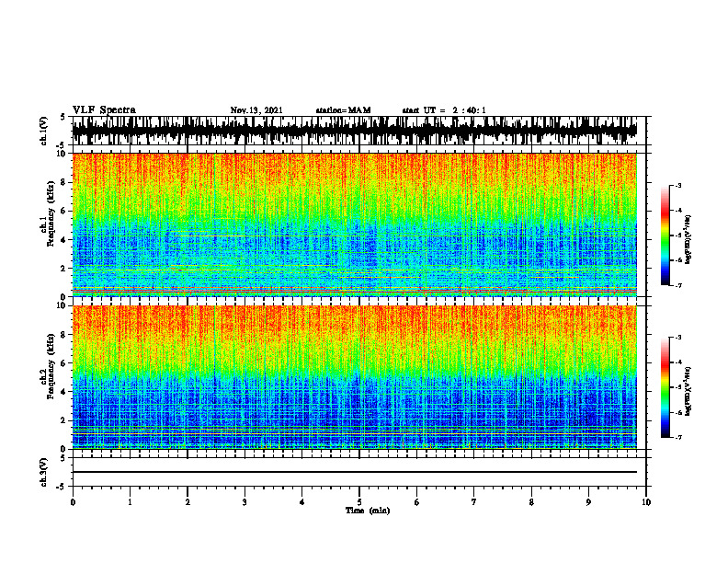This screenshot has width=728, height=563.
Task: Click inside the ch.1 spectrogram panel
Action: (355, 224)
